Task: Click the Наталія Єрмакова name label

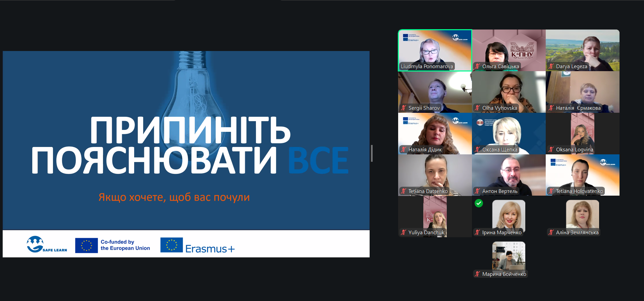Action: tap(578, 108)
